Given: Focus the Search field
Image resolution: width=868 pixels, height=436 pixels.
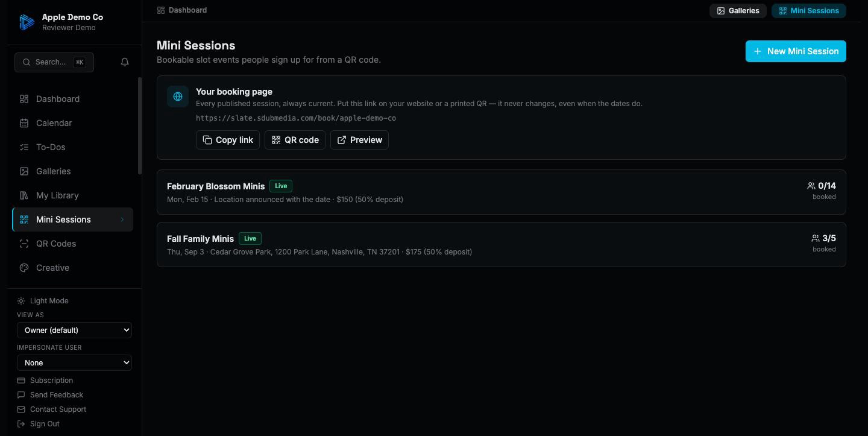Looking at the screenshot, I should click(54, 62).
